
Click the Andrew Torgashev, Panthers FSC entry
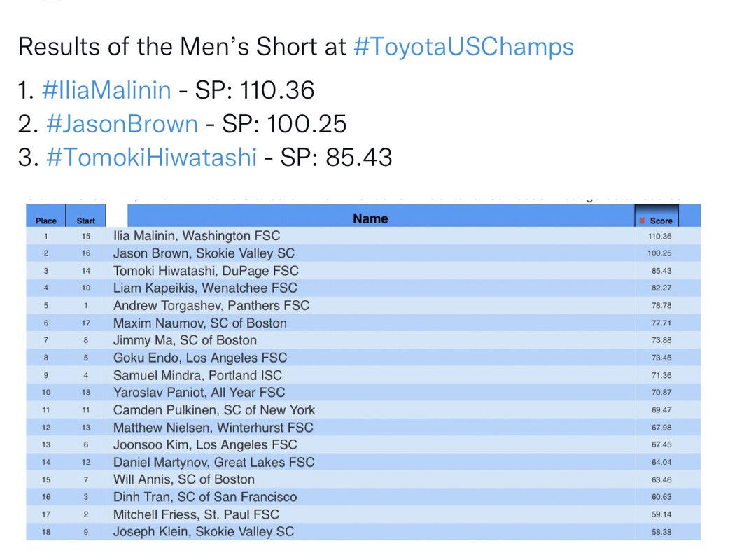coord(211,305)
